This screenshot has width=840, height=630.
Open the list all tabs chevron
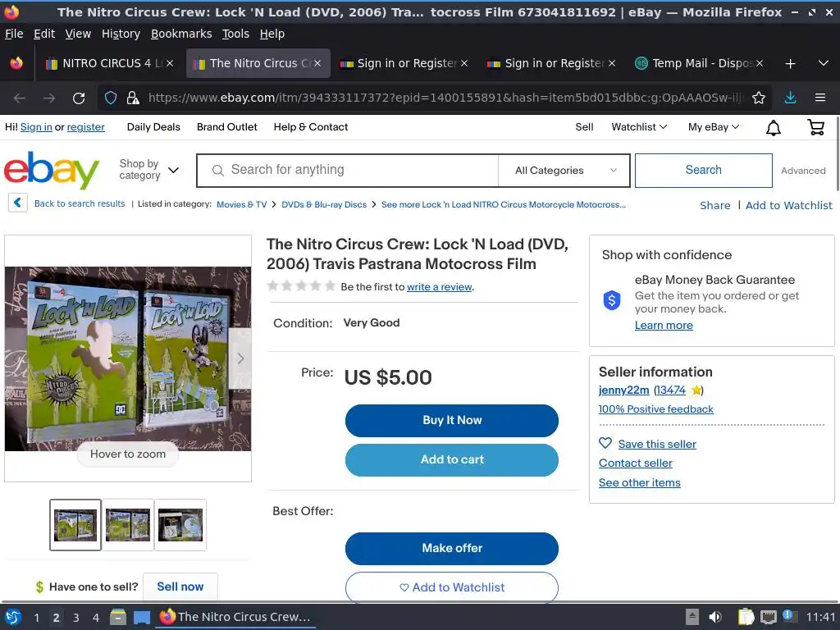pyautogui.click(x=824, y=63)
